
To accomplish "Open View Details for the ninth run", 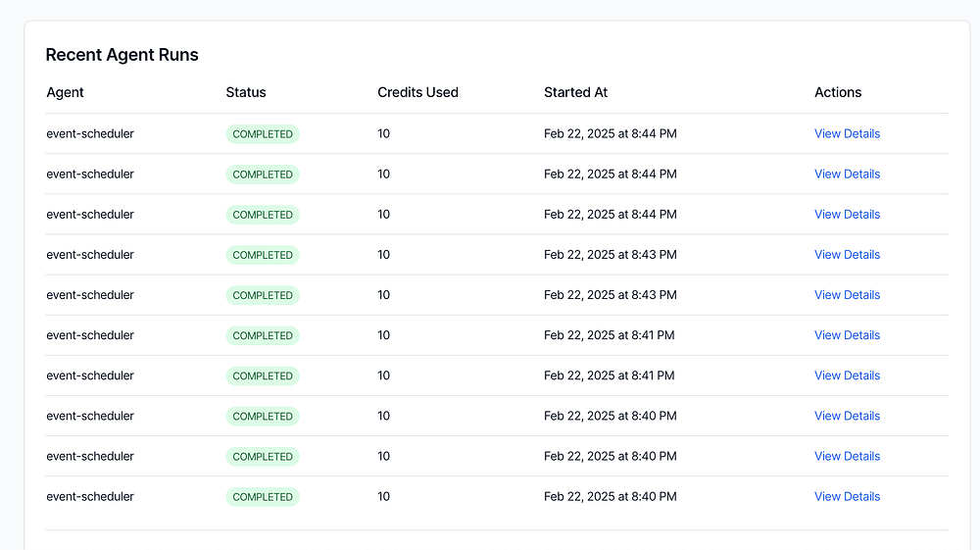I will click(x=847, y=456).
